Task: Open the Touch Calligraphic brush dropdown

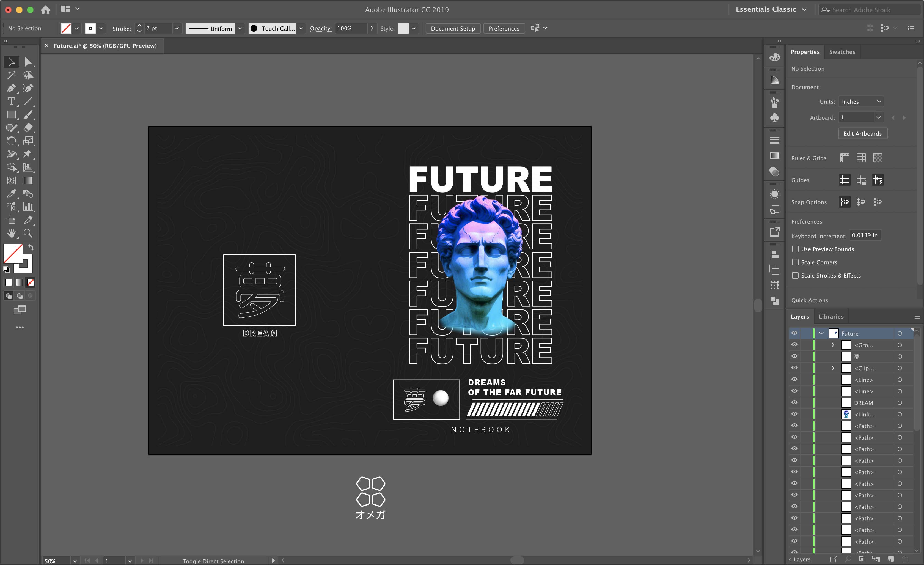Action: point(301,28)
